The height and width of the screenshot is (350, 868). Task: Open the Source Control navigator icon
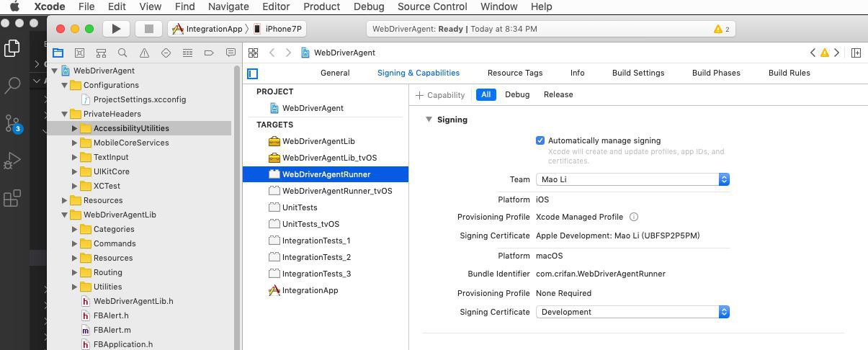point(80,53)
